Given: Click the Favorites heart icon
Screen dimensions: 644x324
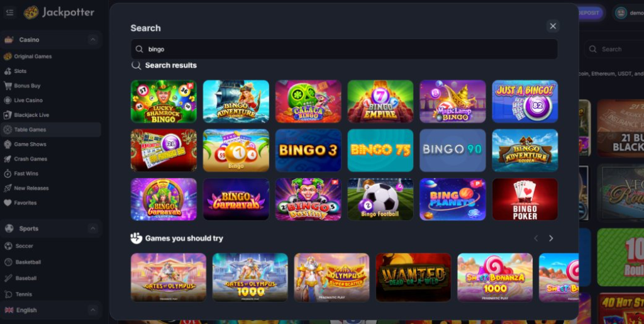Looking at the screenshot, I should pos(8,203).
